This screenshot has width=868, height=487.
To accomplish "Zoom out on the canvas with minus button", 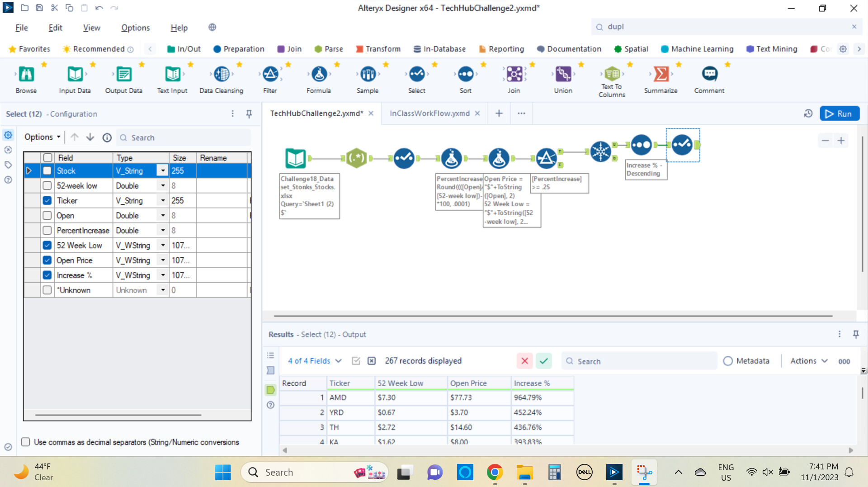I will [825, 141].
